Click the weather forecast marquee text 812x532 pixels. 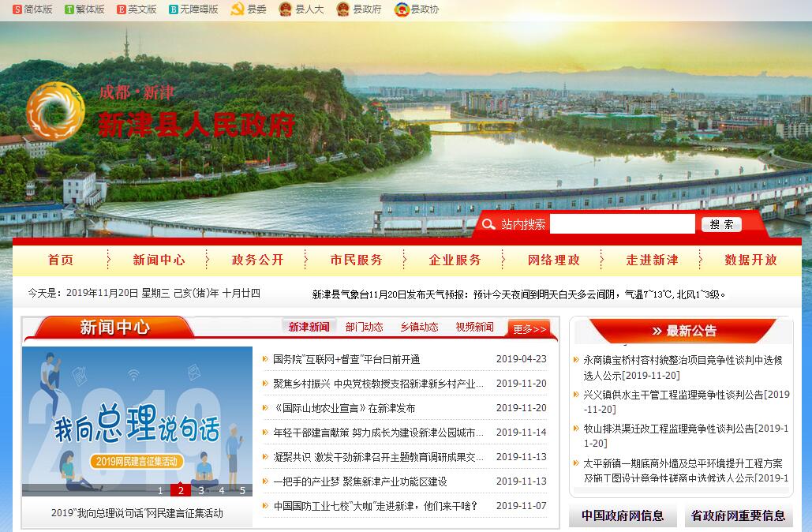[519, 294]
